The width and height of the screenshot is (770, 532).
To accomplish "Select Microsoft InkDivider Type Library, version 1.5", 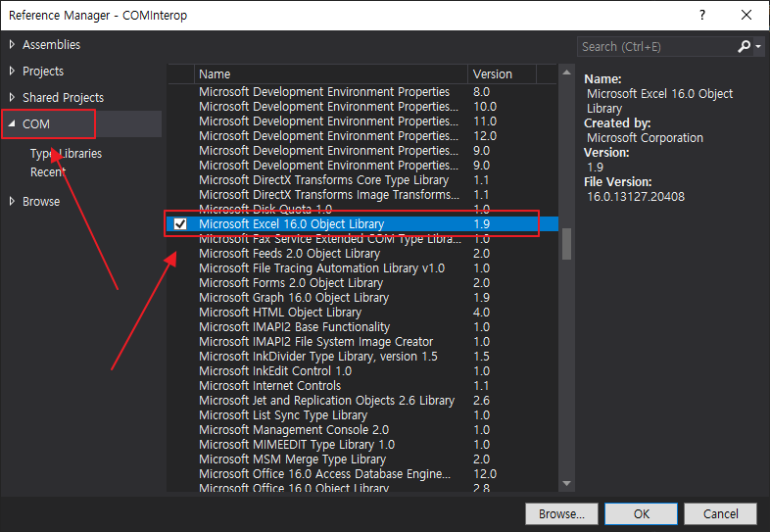I will pos(361,357).
